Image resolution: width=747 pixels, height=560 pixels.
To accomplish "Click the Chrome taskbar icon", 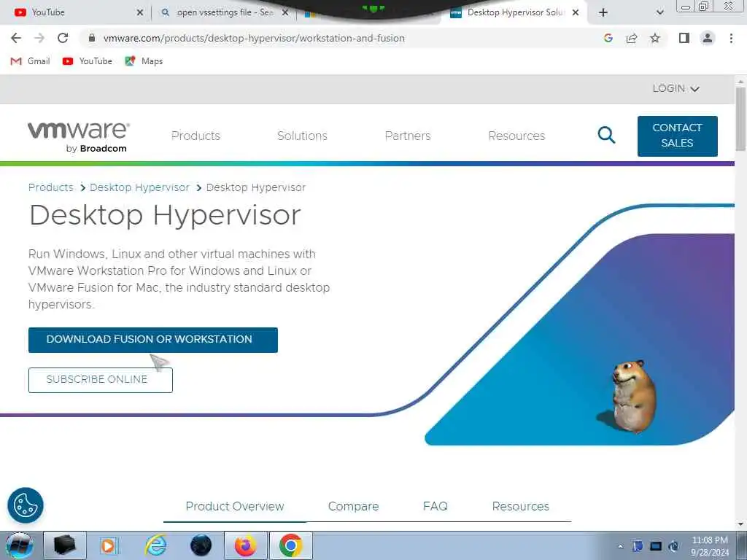I will click(291, 545).
